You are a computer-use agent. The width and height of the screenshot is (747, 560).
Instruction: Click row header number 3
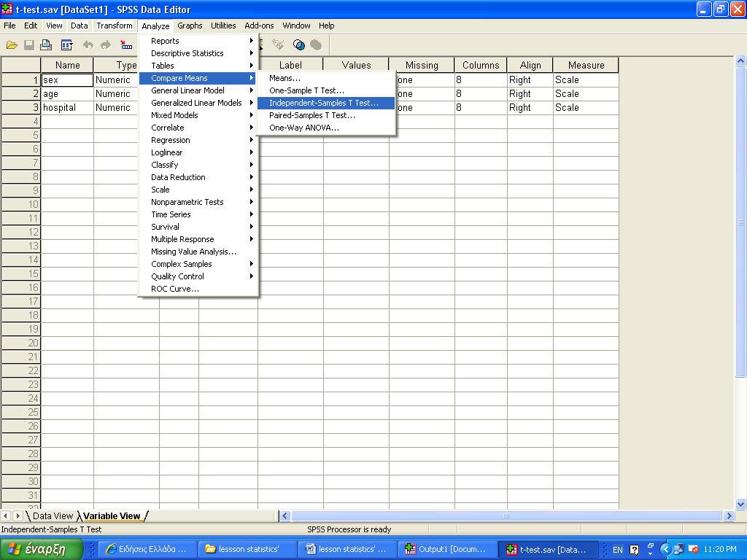(21, 108)
